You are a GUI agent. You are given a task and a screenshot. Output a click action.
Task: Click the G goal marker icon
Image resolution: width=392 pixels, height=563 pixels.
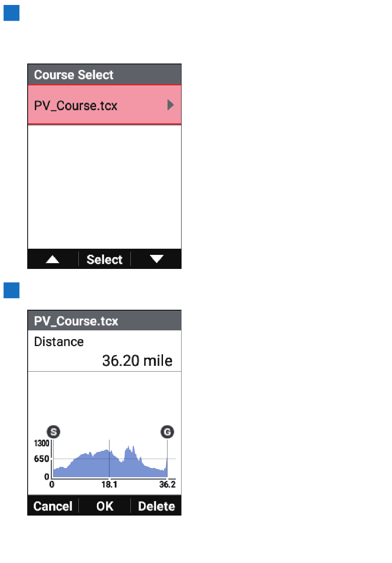coord(167,432)
